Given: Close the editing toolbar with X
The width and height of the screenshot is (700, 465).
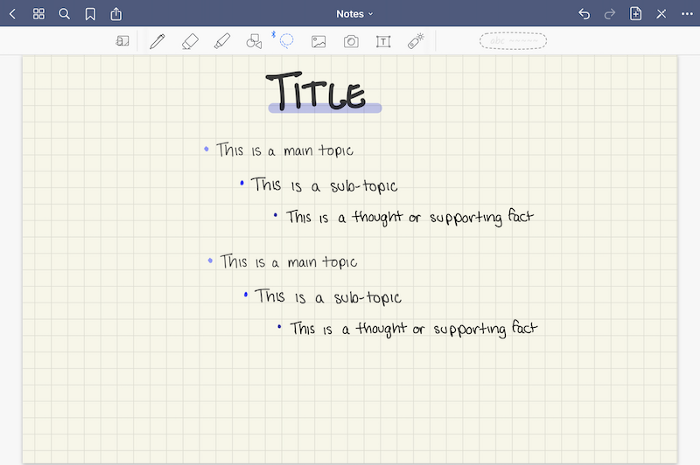Looking at the screenshot, I should 661,14.
